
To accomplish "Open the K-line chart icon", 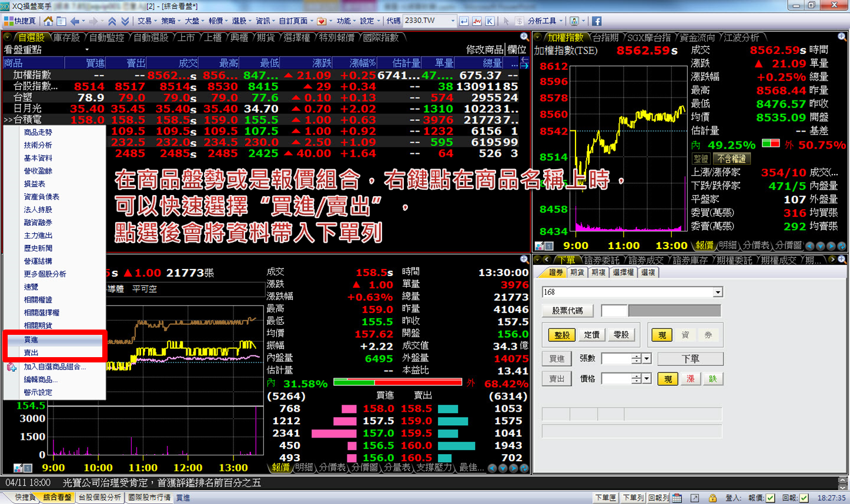I will (489, 21).
